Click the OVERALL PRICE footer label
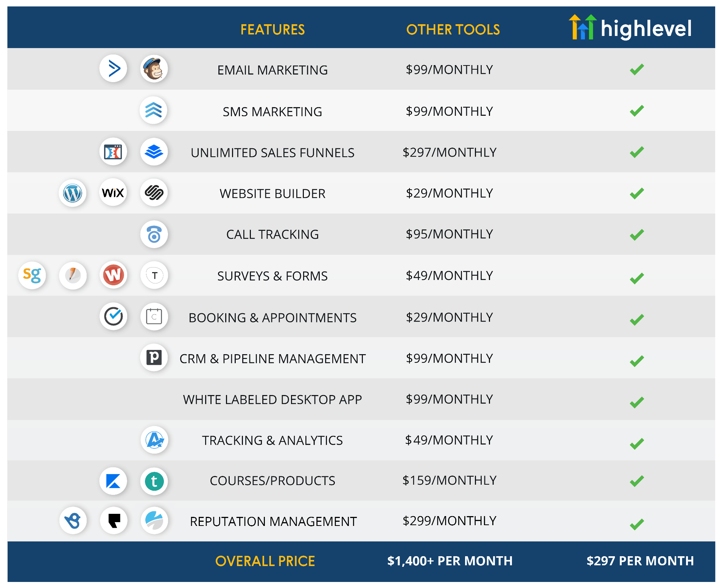 (x=265, y=561)
